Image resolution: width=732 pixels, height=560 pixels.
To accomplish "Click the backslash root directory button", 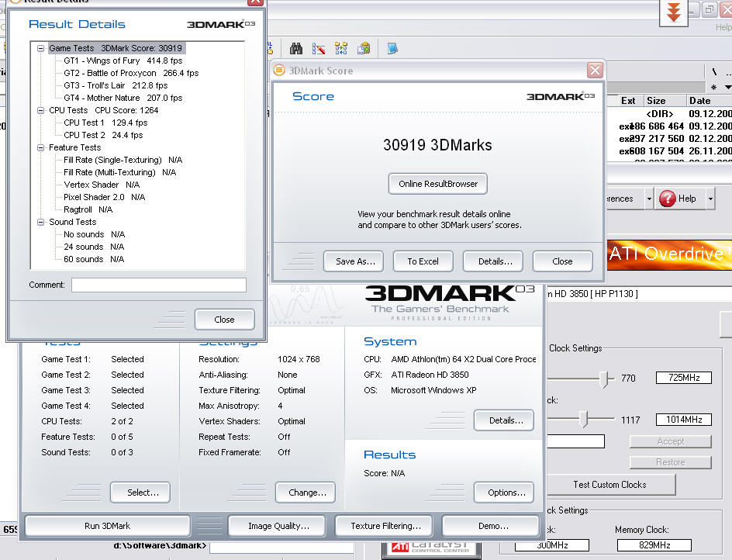I will point(714,72).
